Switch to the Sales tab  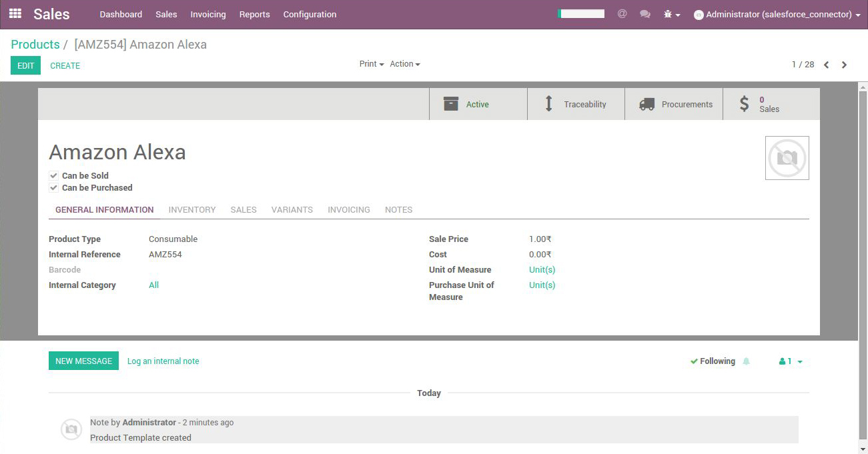(x=244, y=209)
